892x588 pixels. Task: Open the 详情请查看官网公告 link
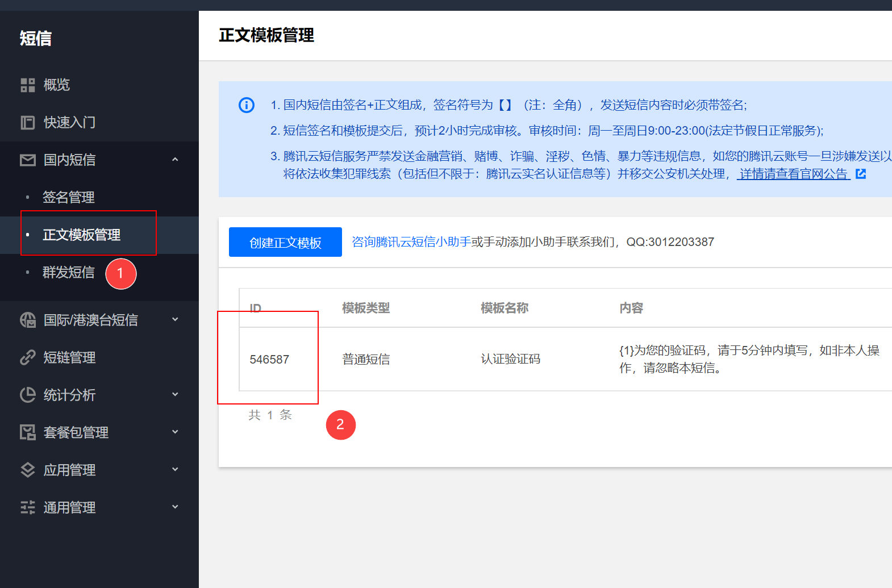(x=794, y=174)
